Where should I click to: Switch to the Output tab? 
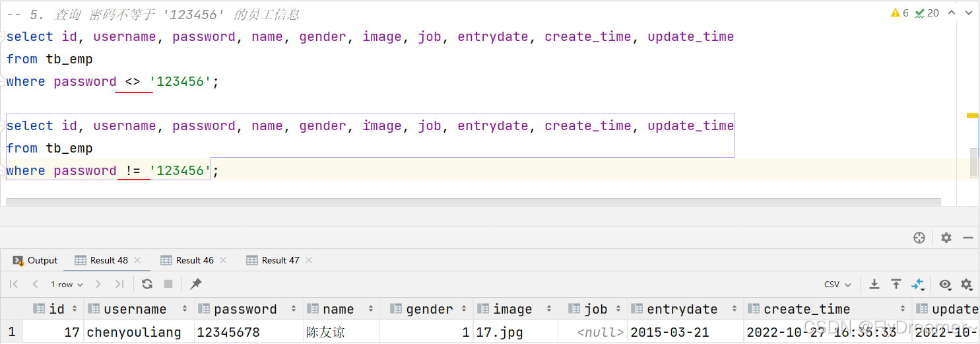35,260
